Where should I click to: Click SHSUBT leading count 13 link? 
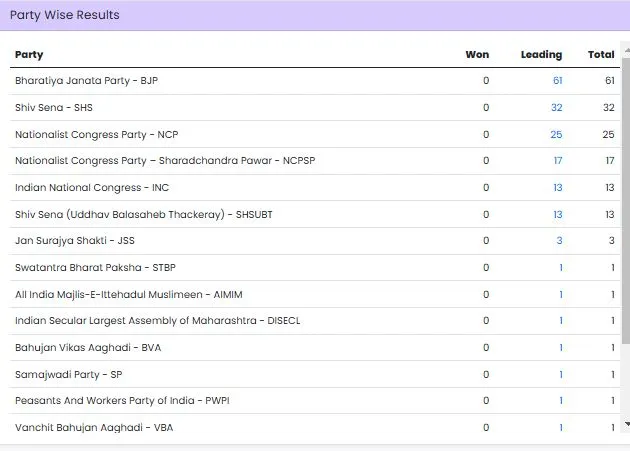tap(557, 214)
